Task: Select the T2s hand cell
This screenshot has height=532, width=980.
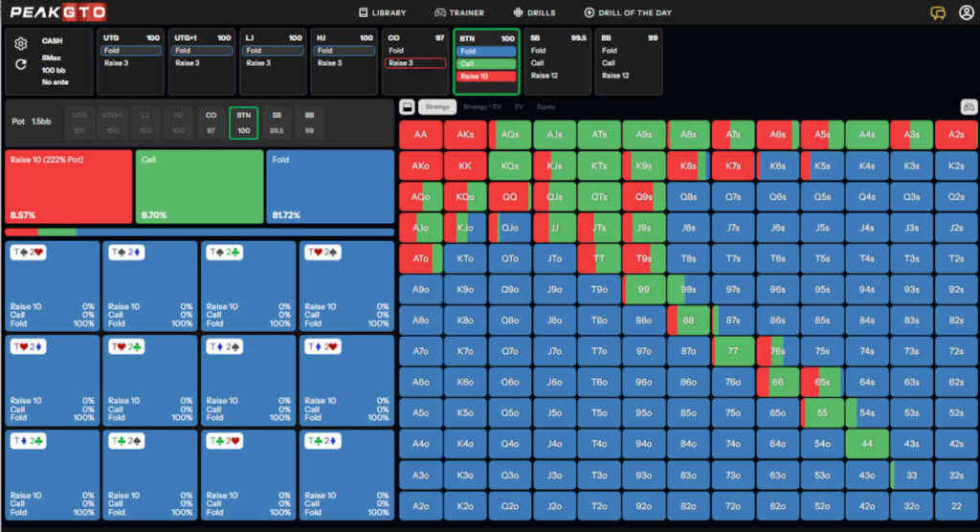Action: click(x=956, y=258)
